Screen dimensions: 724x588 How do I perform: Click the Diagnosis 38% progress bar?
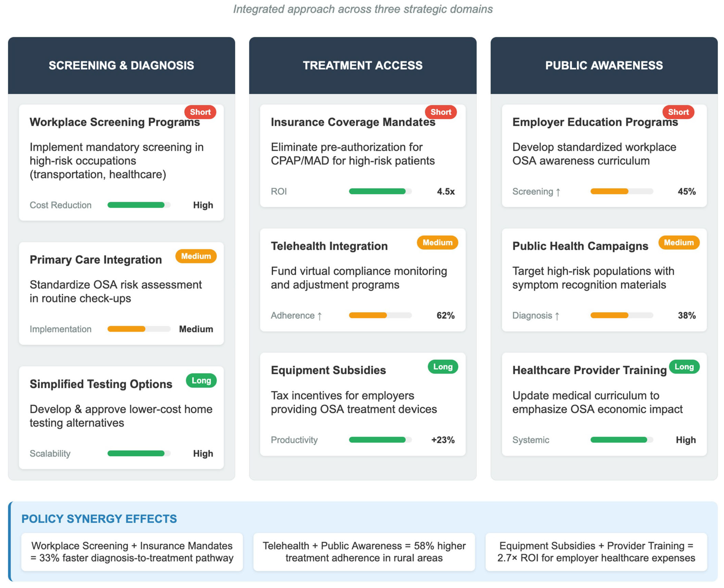[x=622, y=315]
